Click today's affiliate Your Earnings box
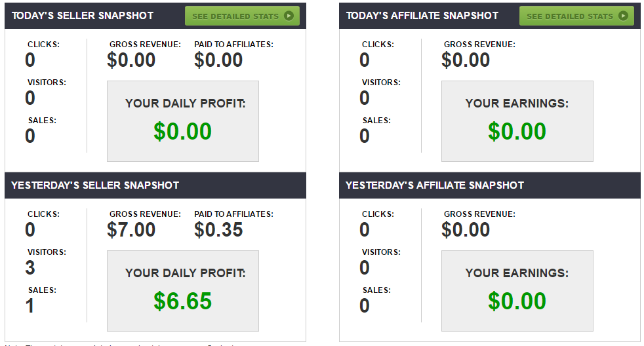Image resolution: width=644 pixels, height=346 pixels. click(517, 121)
